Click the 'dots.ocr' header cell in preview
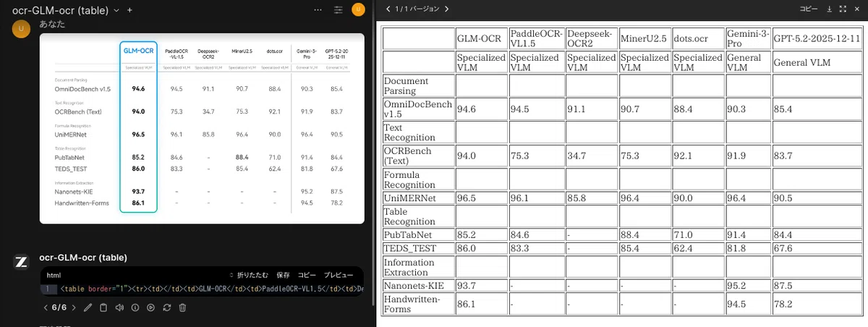Screen dimensions: 868x327 698,38
